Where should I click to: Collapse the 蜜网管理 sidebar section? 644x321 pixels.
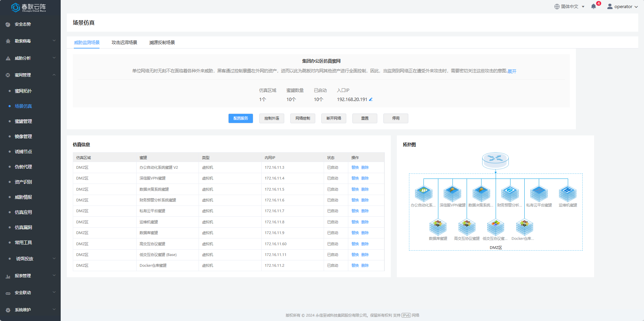[30, 75]
